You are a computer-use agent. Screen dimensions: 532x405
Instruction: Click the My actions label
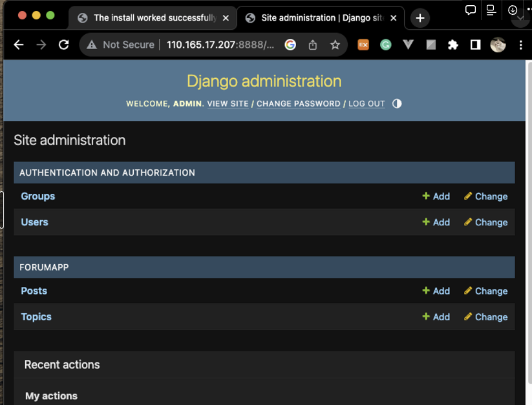point(51,396)
